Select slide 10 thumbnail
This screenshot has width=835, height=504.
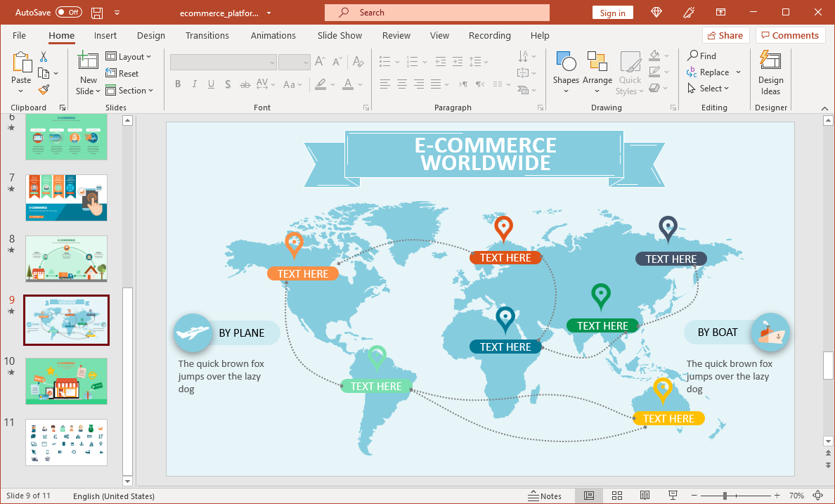point(67,381)
